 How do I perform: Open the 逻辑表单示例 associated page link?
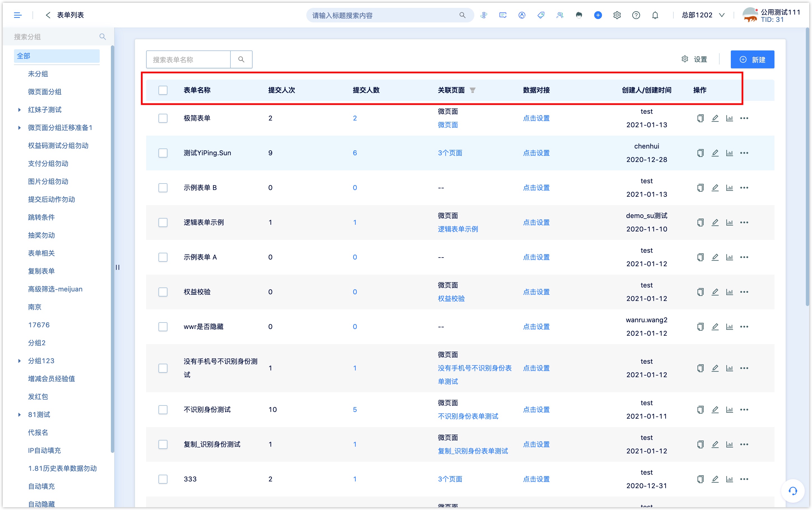[x=458, y=229]
